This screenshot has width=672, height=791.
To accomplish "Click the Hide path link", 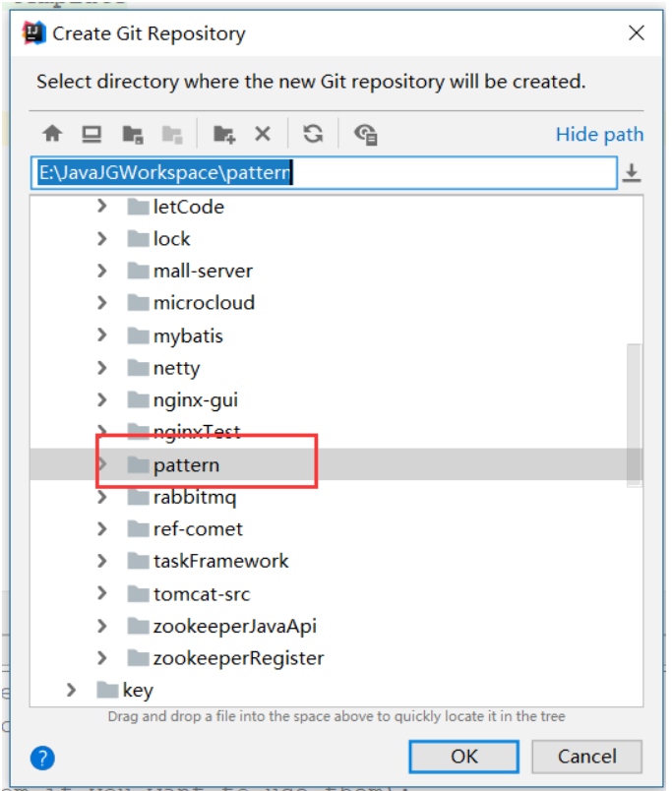I will coord(599,134).
